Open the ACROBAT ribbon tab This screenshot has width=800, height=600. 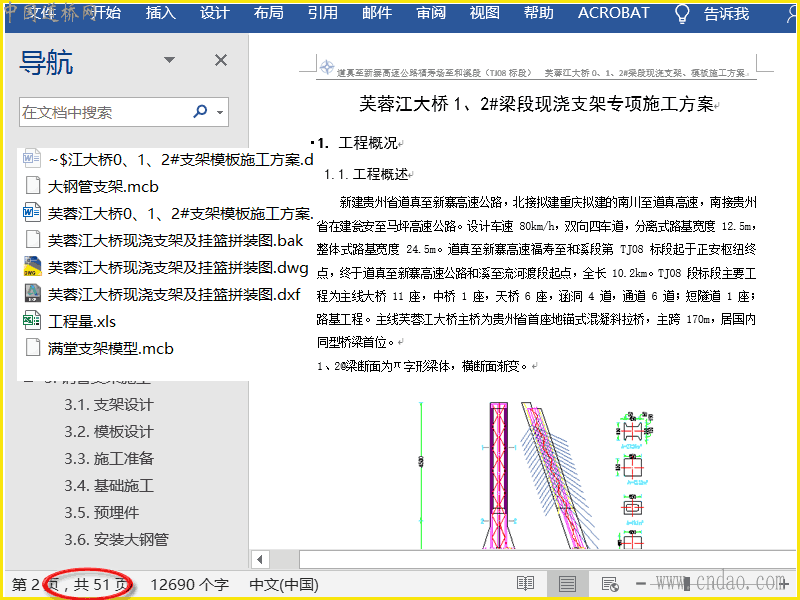614,13
